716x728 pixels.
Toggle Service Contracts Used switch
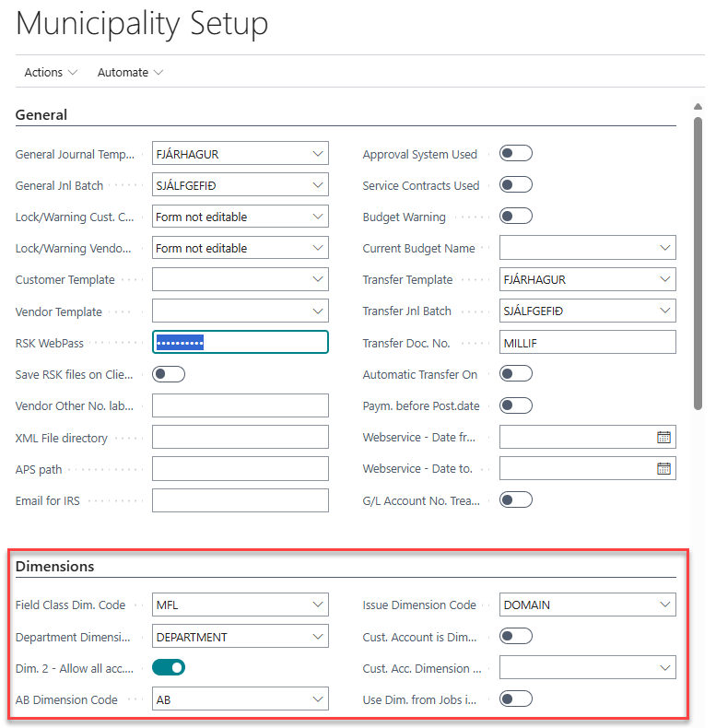pyautogui.click(x=515, y=185)
